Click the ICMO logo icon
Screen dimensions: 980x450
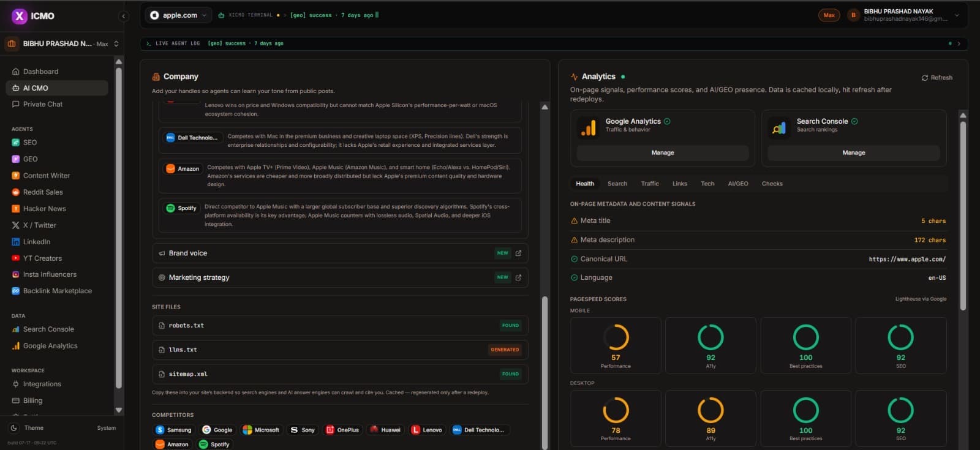point(20,16)
